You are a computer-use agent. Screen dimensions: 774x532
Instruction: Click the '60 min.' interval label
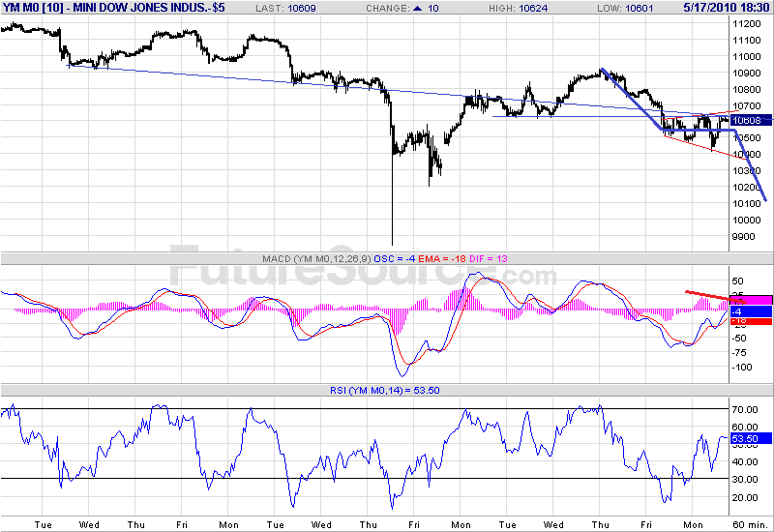click(749, 524)
